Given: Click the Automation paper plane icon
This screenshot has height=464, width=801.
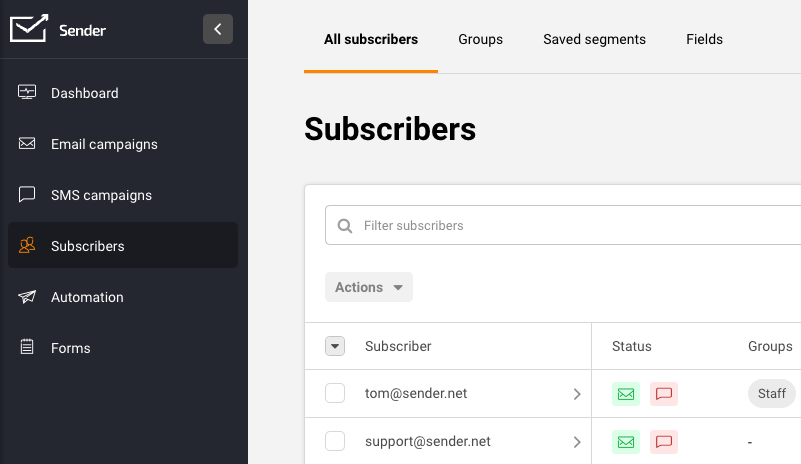Looking at the screenshot, I should [27, 297].
